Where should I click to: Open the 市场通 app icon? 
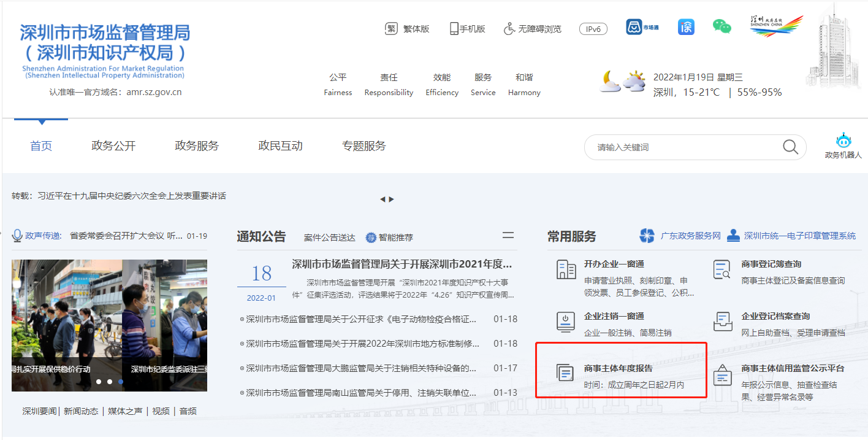pos(642,27)
